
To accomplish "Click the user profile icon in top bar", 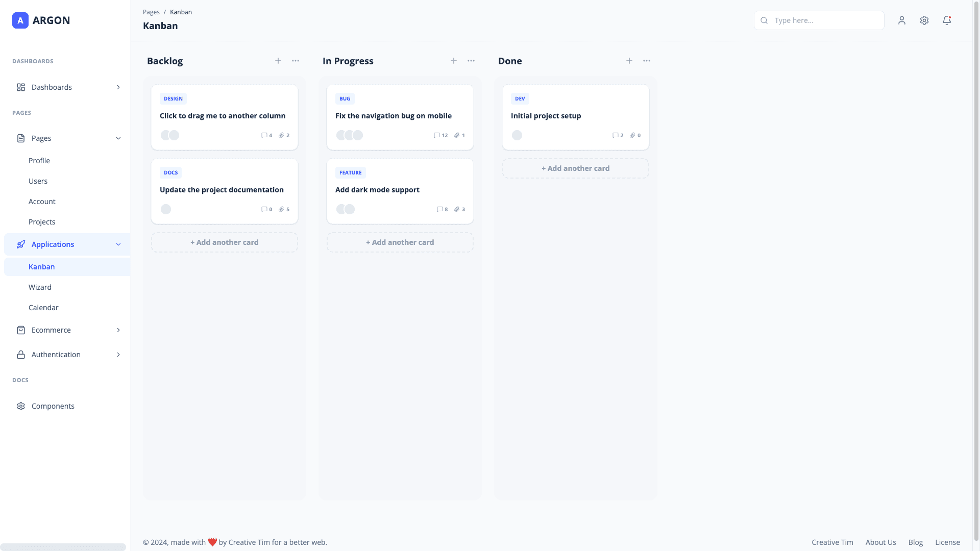I will (902, 20).
